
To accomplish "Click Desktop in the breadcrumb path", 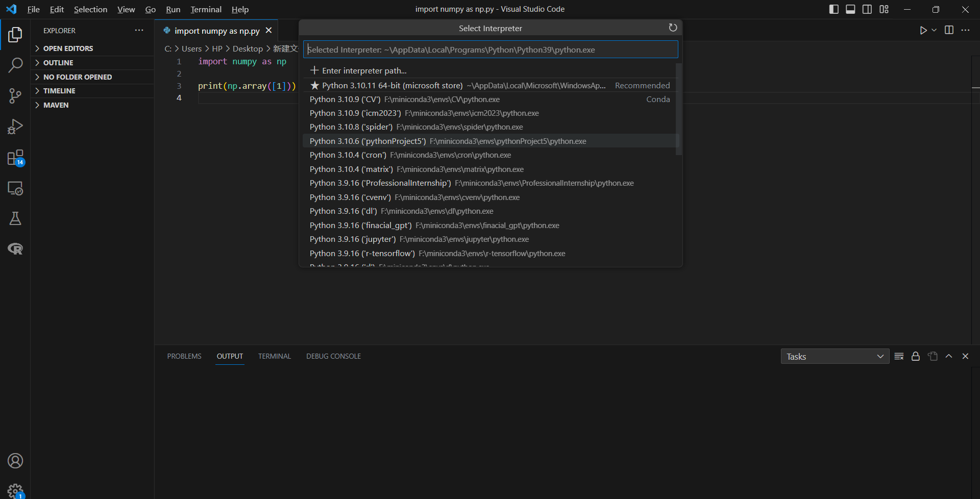I will click(248, 48).
